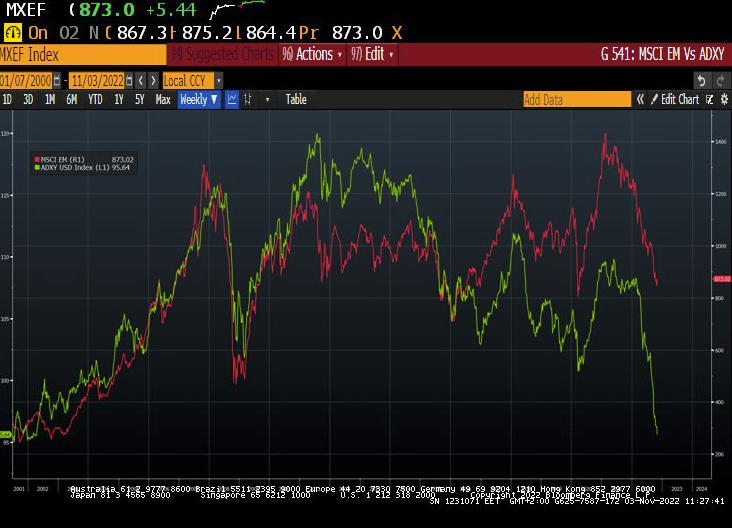Click the red 873.02 price marker on right axis
The width and height of the screenshot is (732, 528).
point(722,279)
